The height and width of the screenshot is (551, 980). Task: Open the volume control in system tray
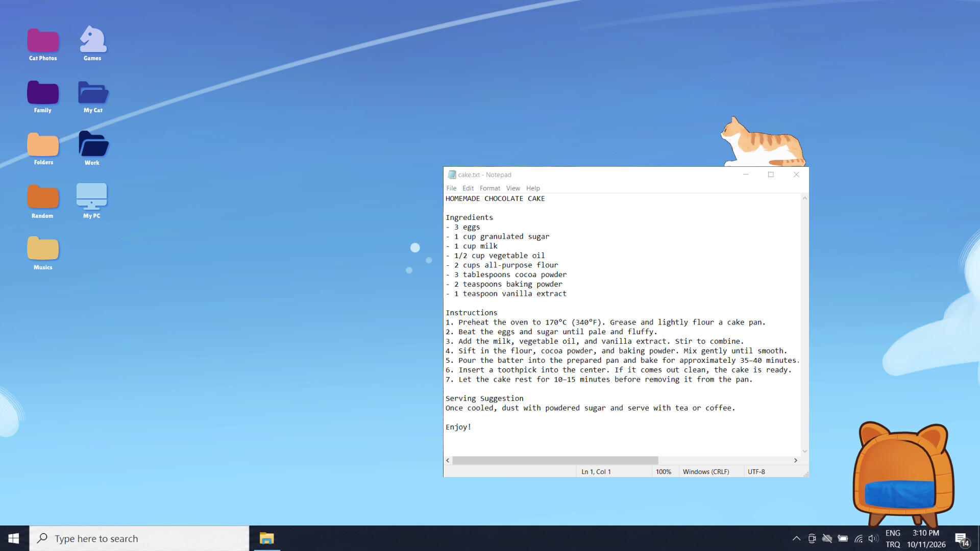(873, 538)
